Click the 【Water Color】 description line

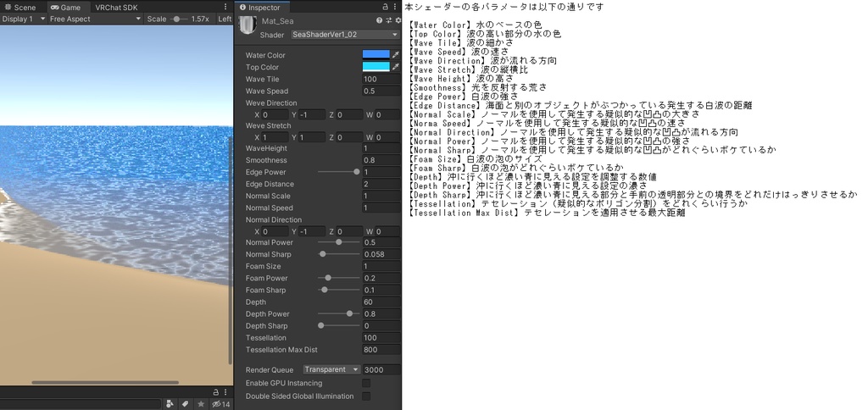[x=474, y=25]
